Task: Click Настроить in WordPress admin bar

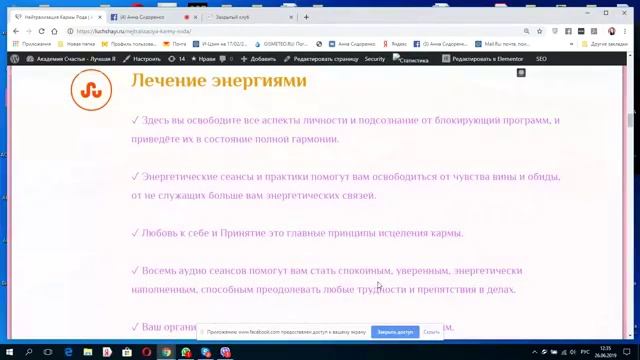Action: [x=142, y=59]
